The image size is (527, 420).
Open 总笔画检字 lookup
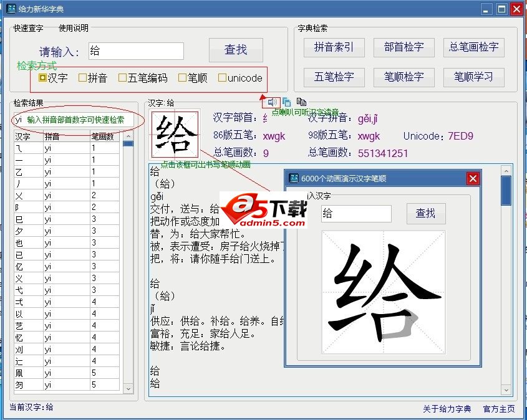(473, 47)
